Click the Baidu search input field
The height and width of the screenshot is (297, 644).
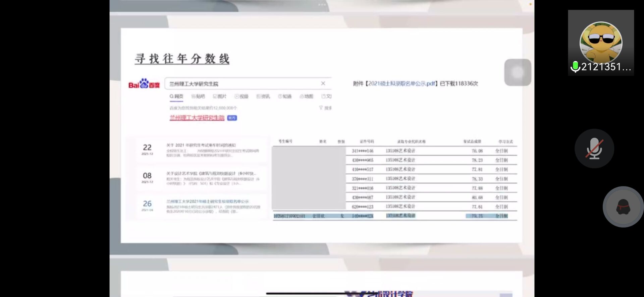pos(241,84)
